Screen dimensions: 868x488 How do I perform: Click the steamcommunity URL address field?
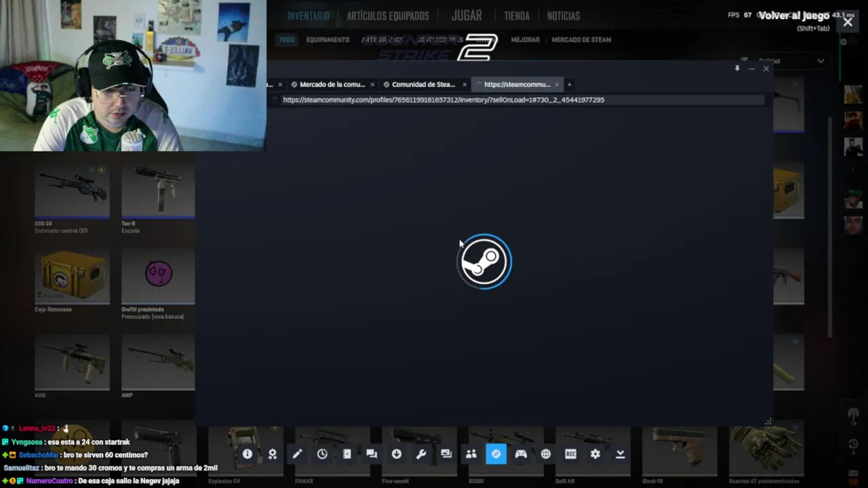[x=522, y=100]
